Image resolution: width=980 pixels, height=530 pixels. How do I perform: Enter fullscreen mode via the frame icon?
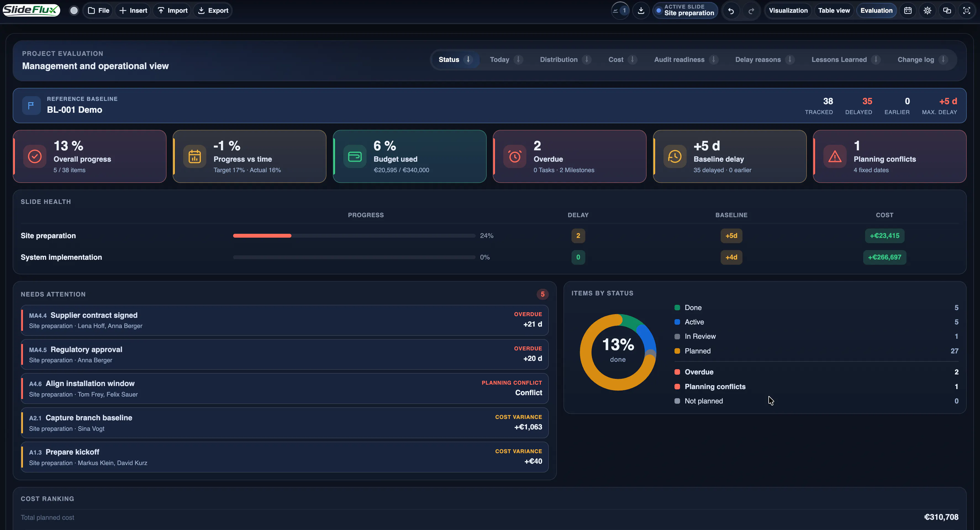click(x=967, y=11)
